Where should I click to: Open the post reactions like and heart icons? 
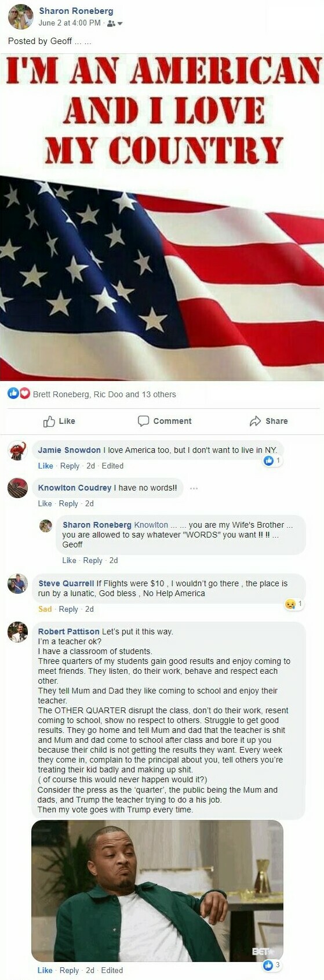point(19,394)
